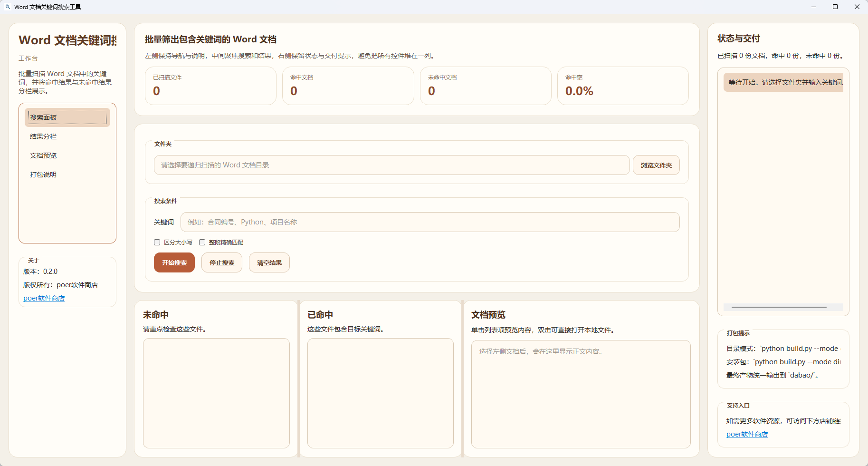The width and height of the screenshot is (868, 466).
Task: Click 清空结果 to clear results
Action: [269, 262]
